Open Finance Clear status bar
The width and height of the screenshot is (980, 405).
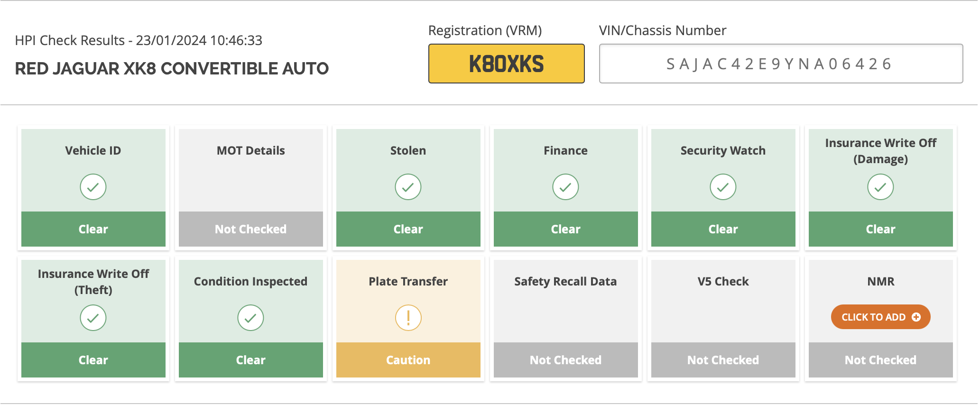tap(566, 229)
